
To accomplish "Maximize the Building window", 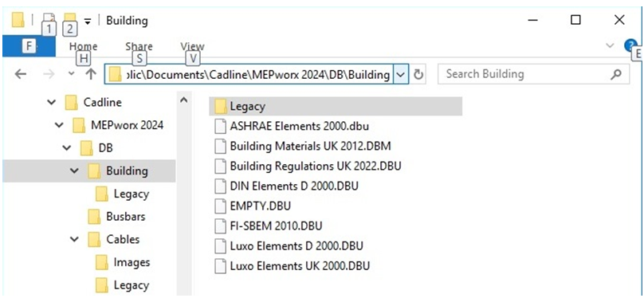I will 575,20.
